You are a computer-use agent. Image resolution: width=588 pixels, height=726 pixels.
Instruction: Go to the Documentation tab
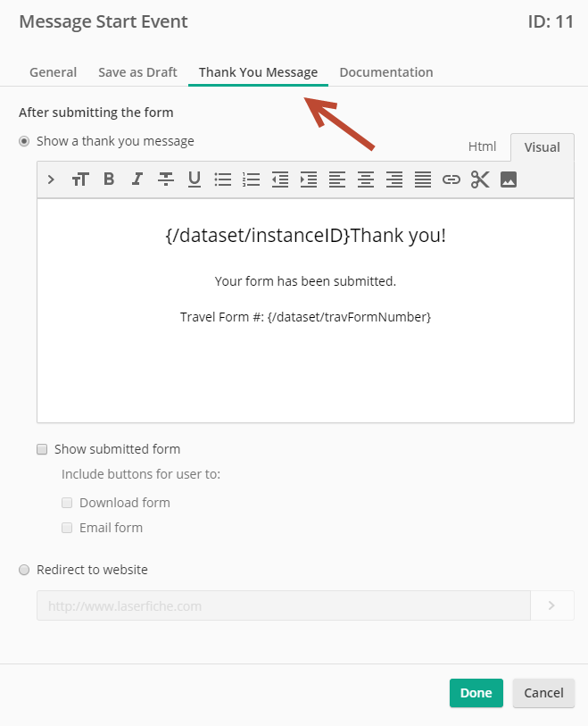(x=386, y=72)
